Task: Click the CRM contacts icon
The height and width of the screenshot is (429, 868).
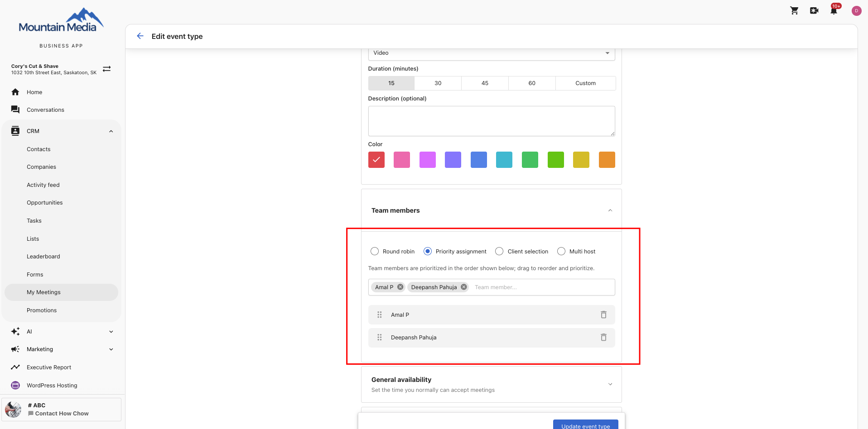Action: pyautogui.click(x=15, y=131)
